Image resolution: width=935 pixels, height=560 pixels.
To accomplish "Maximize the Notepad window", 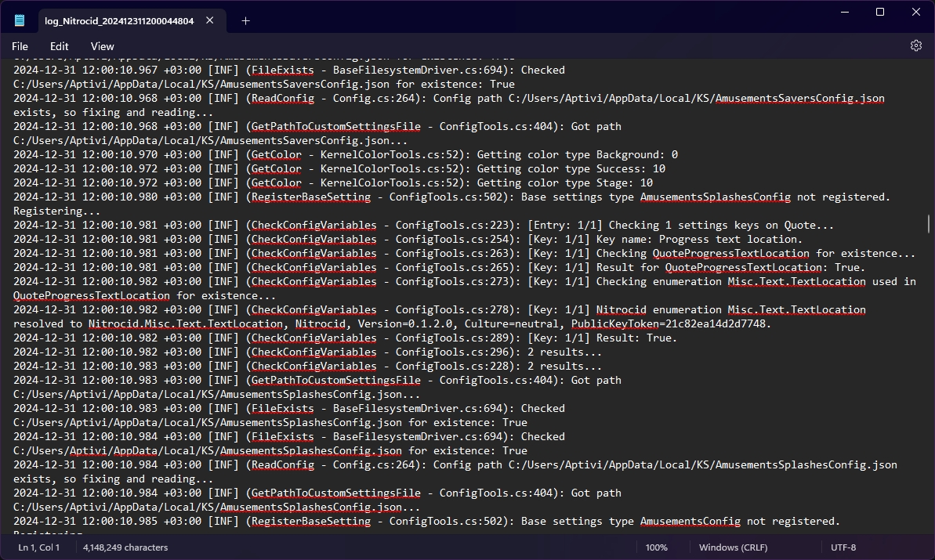I will (x=879, y=12).
